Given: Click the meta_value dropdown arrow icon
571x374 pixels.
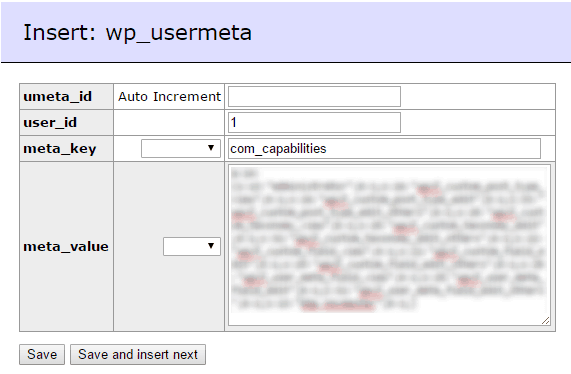Looking at the screenshot, I should (210, 246).
